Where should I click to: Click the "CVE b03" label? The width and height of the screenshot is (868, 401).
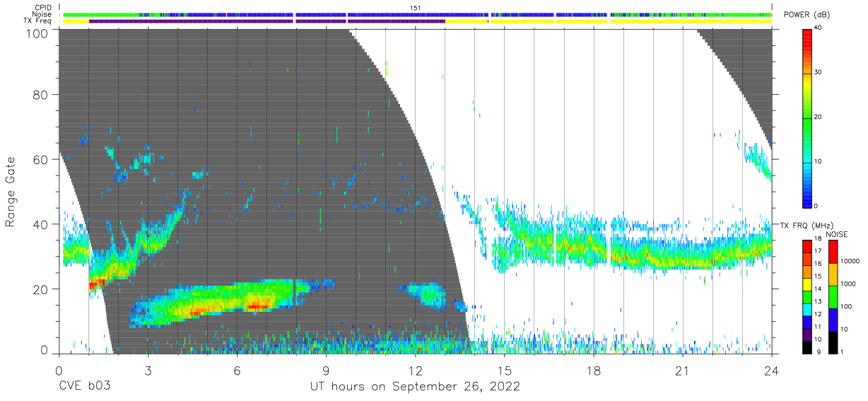[x=84, y=387]
